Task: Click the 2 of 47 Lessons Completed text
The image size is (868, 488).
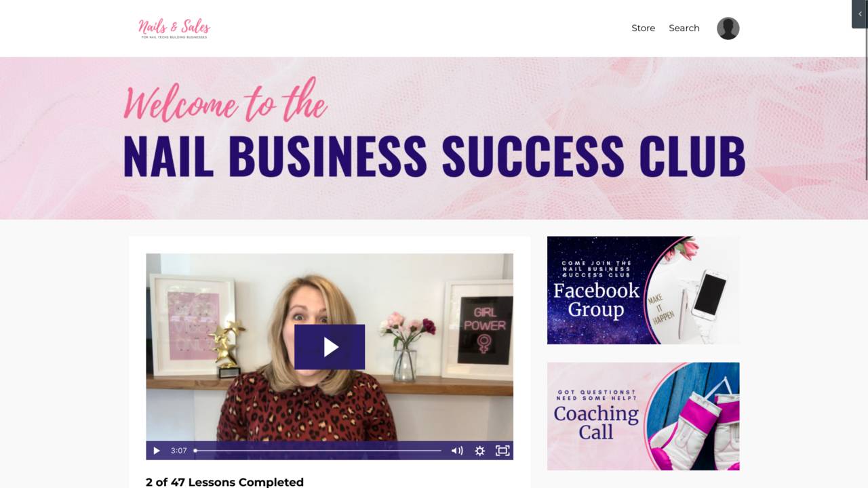Action: click(224, 482)
